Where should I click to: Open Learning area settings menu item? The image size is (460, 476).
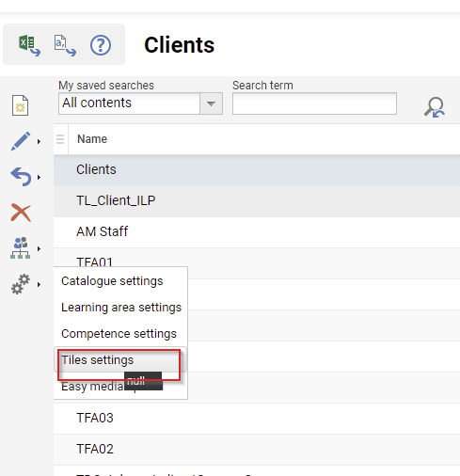[121, 308]
